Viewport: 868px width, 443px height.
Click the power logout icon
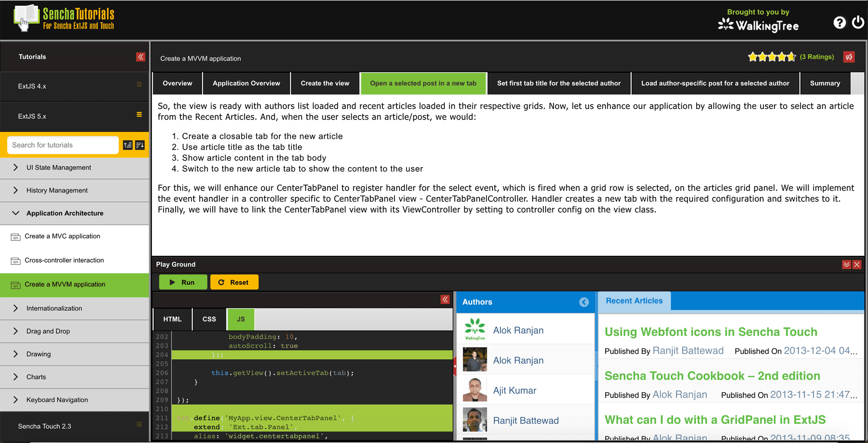(858, 22)
